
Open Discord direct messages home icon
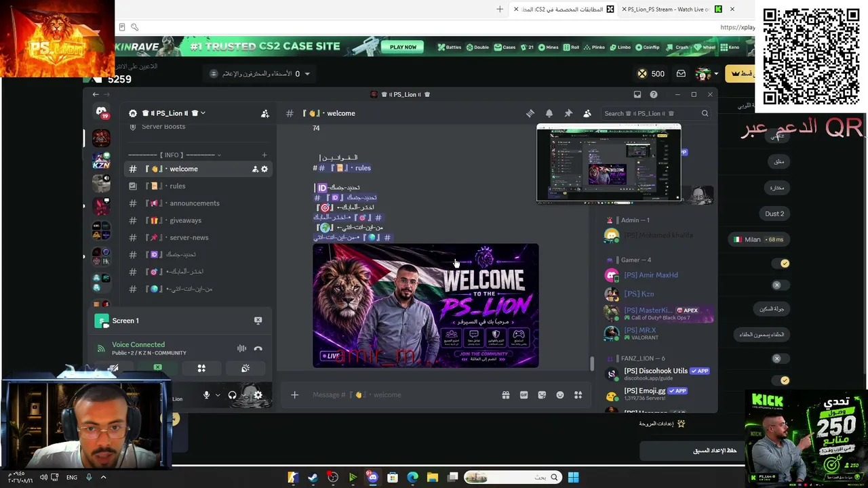[x=101, y=112]
